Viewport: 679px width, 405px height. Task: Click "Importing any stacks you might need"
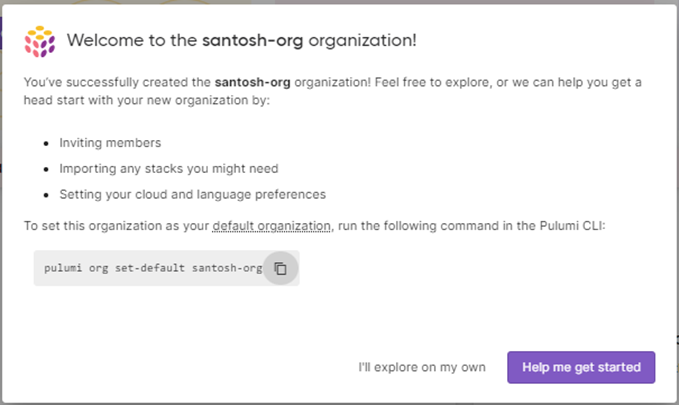pos(168,168)
